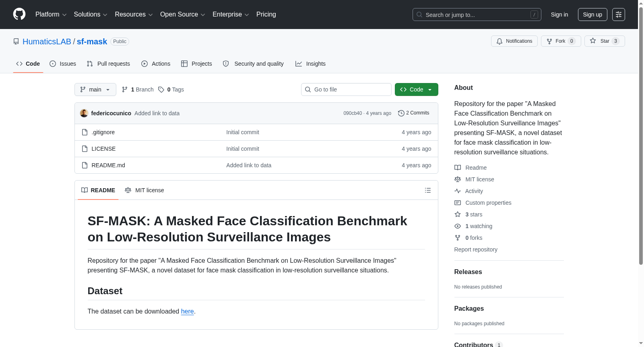Image resolution: width=644 pixels, height=347 pixels.
Task: Open Added link to data on README.md row
Action: click(x=249, y=165)
